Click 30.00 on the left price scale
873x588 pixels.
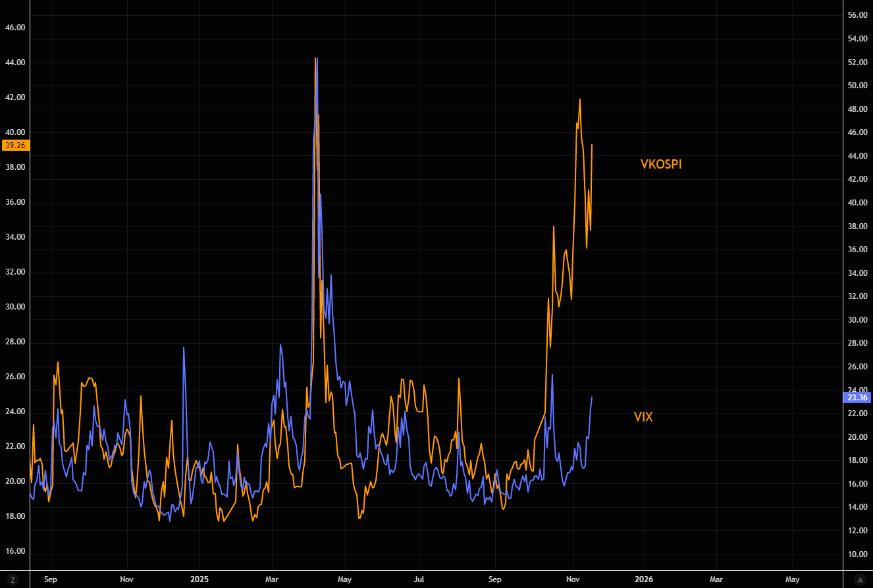click(x=14, y=307)
